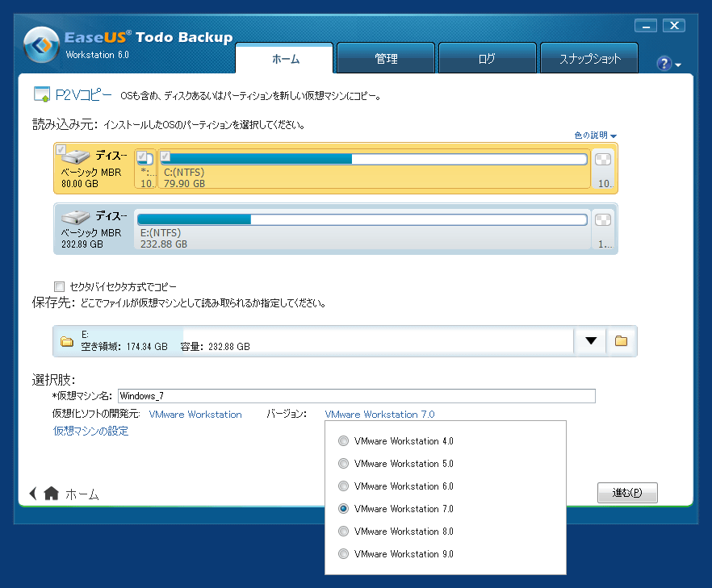
Task: Select VMware Workstation 6.0 radio button
Action: pos(343,486)
